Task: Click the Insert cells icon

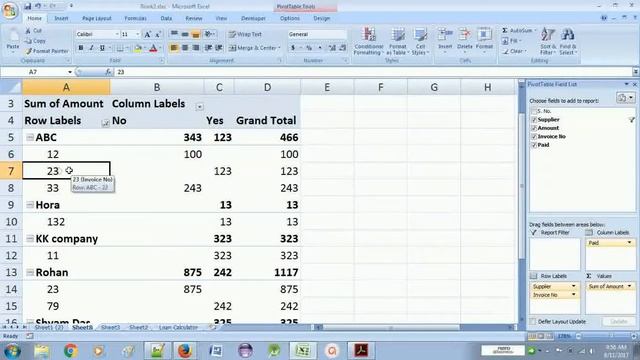Action: [445, 35]
